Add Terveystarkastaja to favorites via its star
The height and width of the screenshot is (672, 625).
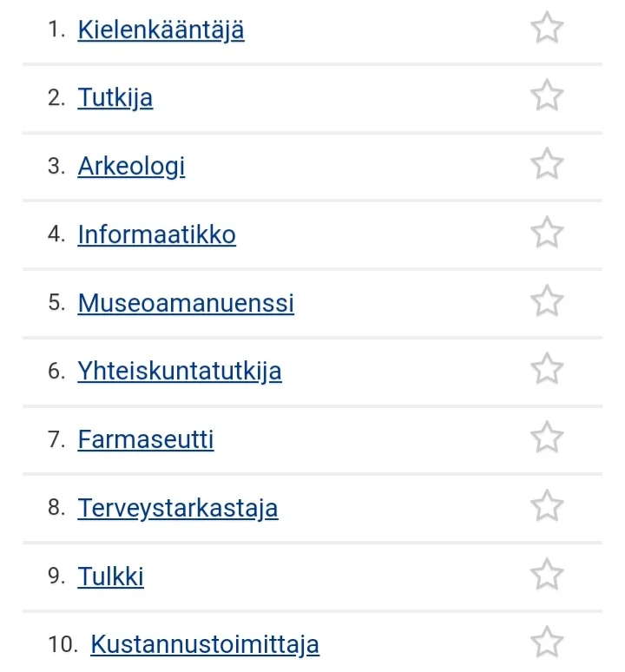(547, 506)
